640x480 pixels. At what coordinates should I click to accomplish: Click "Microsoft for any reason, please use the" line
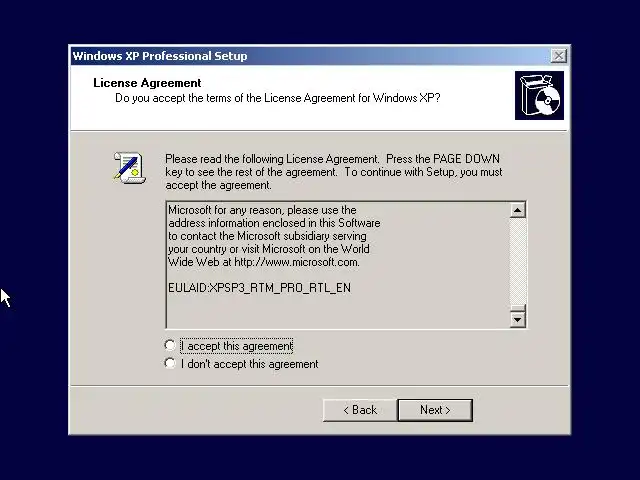pos(262,210)
